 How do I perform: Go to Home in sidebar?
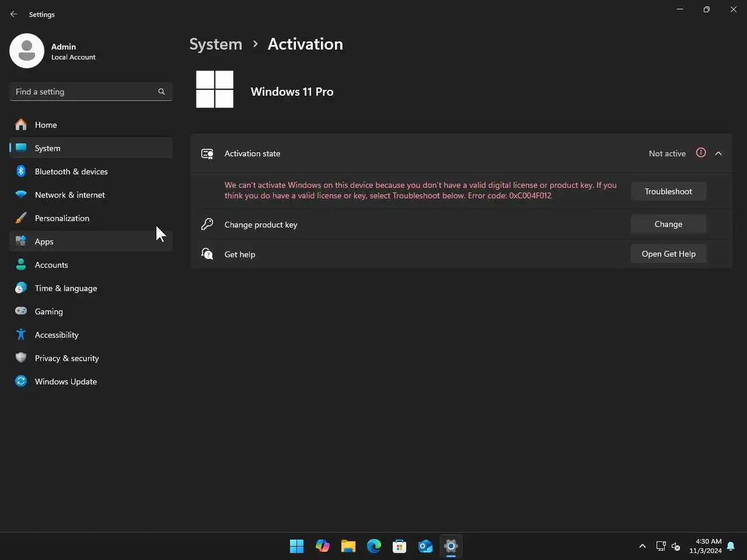pos(91,125)
